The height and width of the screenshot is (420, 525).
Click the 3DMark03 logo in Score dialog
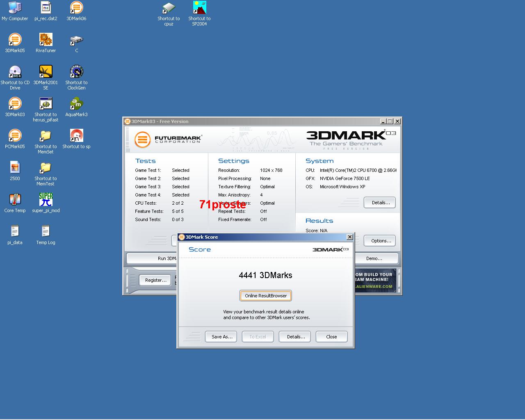331,249
